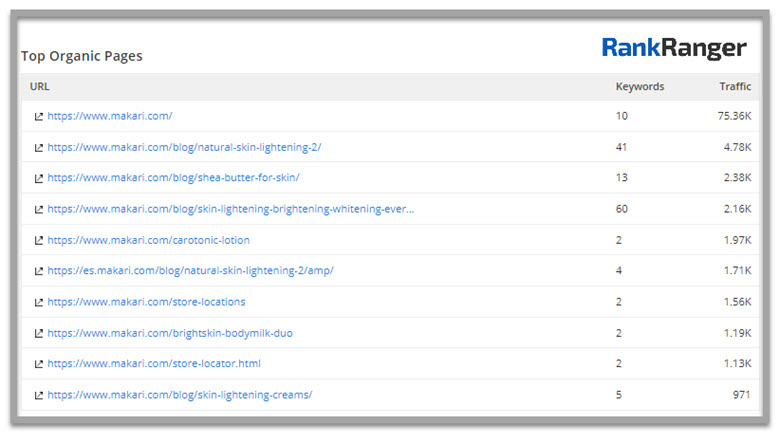Viewport: 780px width, 443px height.
Task: Select the 1.56K traffic value
Action: [737, 302]
